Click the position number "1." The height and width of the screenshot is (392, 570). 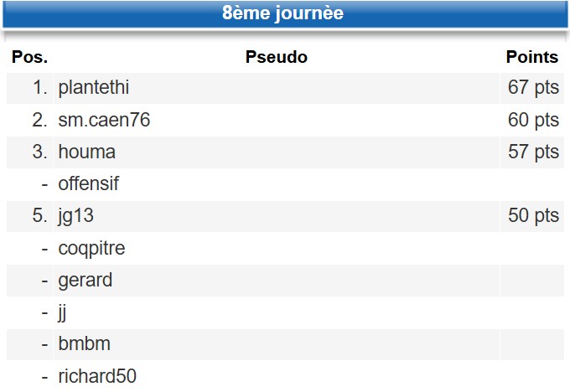point(39,88)
